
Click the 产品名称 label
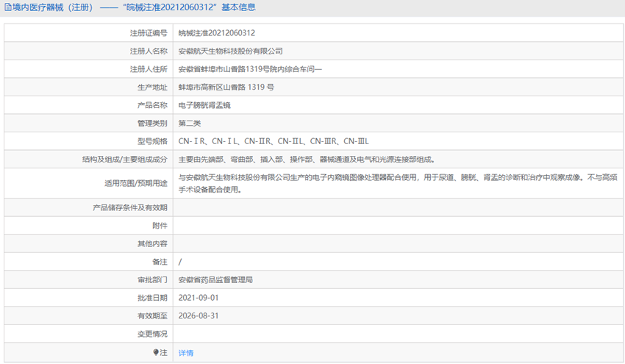[x=152, y=105]
